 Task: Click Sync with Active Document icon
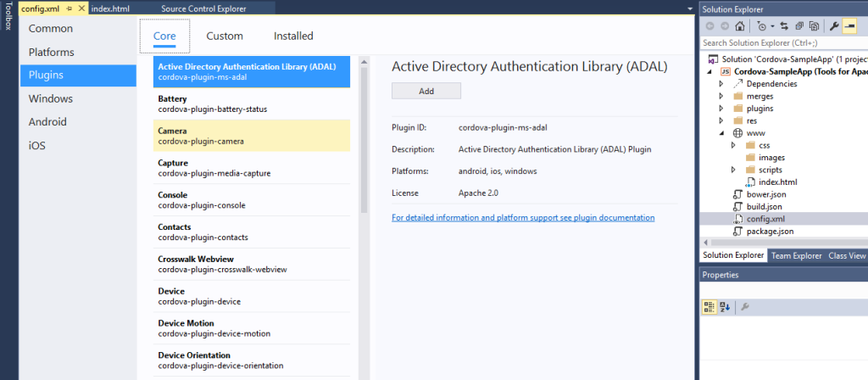(785, 25)
